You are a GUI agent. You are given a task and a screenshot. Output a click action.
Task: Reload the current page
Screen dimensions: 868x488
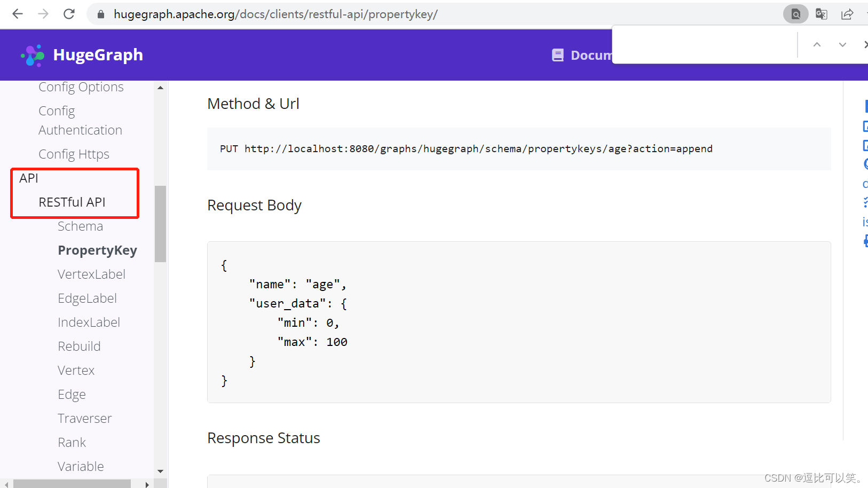[69, 14]
